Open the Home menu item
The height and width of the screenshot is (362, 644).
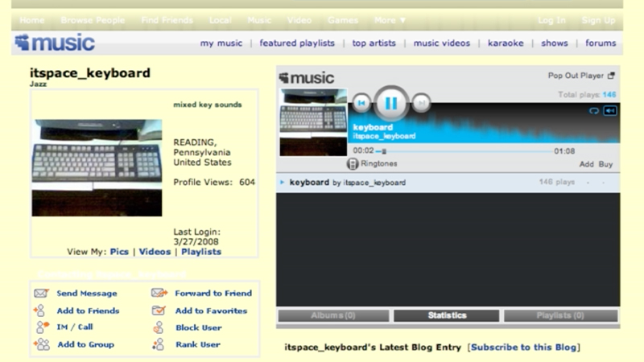click(x=32, y=20)
